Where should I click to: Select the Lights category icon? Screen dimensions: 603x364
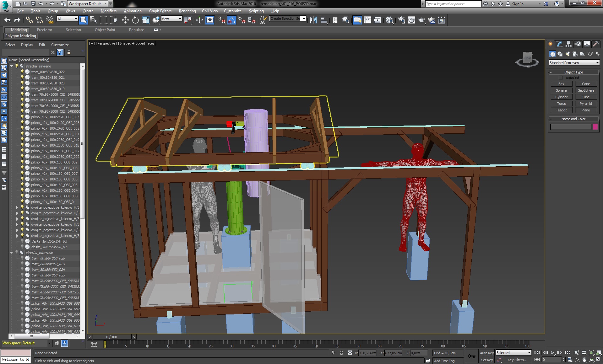pyautogui.click(x=567, y=54)
